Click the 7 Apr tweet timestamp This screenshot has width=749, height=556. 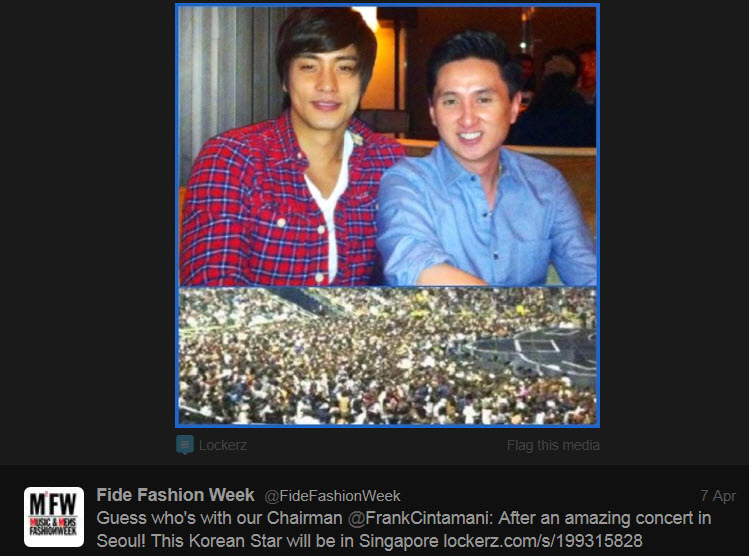pos(718,496)
